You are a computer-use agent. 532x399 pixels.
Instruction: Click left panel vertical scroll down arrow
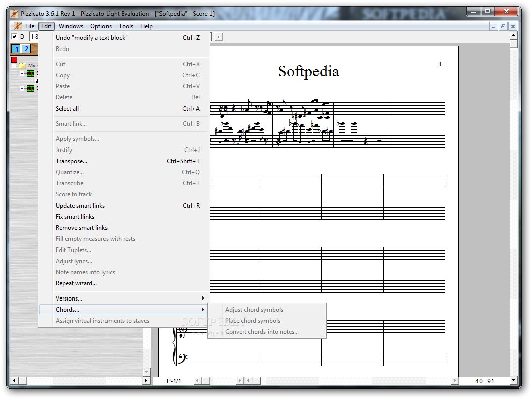(146, 372)
